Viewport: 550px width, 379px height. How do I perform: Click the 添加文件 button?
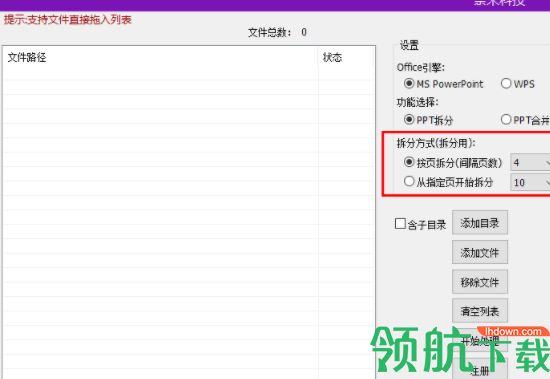[479, 252]
